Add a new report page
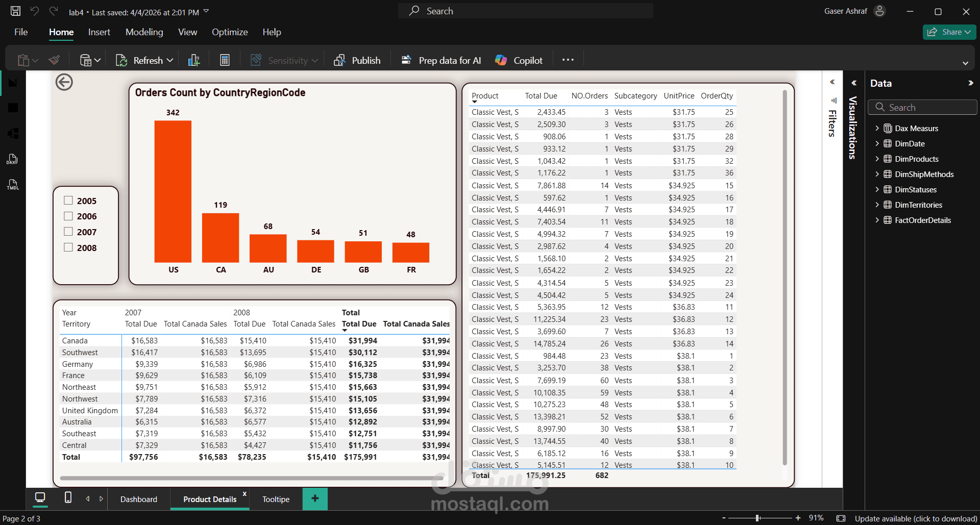This screenshot has height=525, width=980. point(315,498)
